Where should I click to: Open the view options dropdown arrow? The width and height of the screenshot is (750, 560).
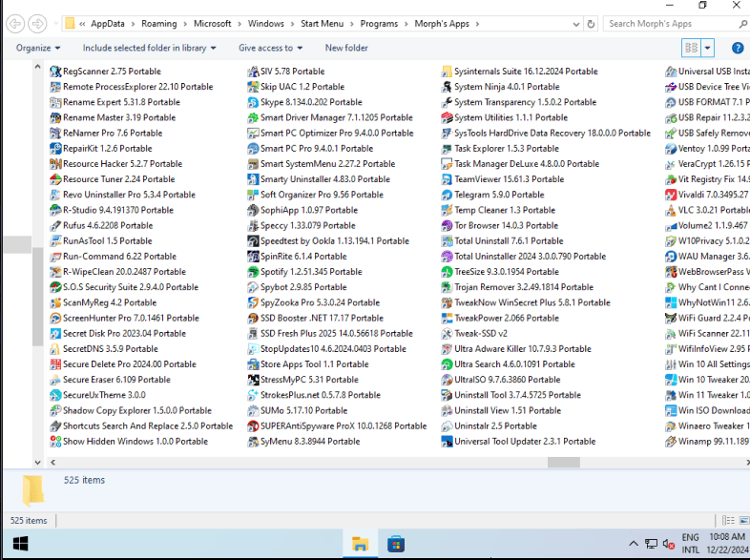click(x=707, y=48)
